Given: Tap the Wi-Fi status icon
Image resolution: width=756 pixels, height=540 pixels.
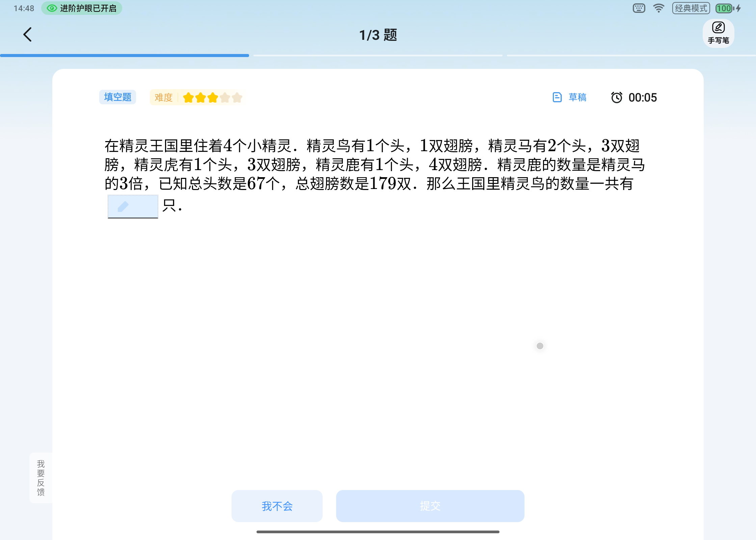Looking at the screenshot, I should pos(658,8).
